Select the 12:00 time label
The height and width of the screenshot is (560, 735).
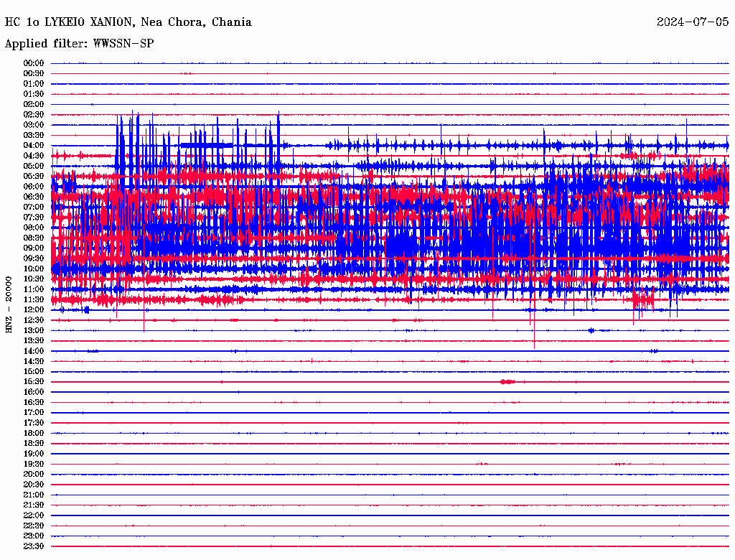pos(34,310)
